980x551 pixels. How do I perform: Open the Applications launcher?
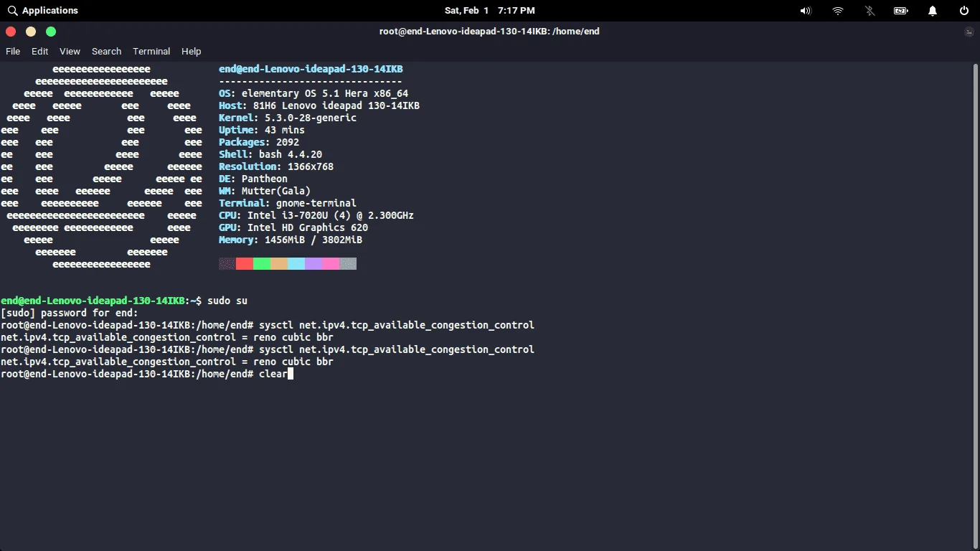[43, 11]
